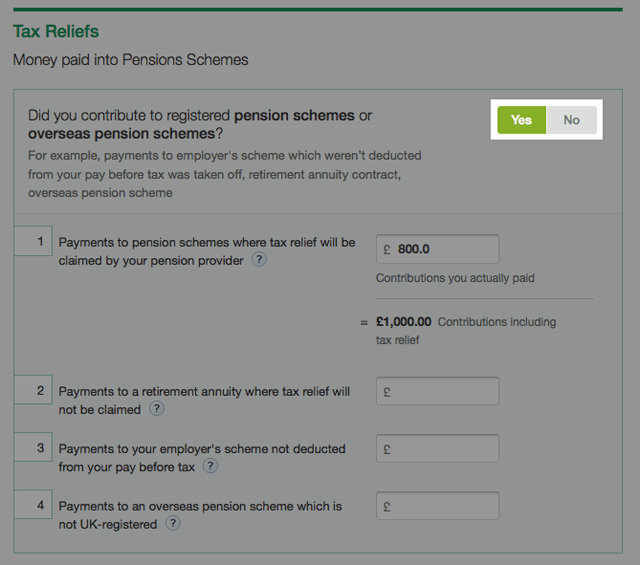Image resolution: width=640 pixels, height=565 pixels.
Task: Open help for pension provider tax relief payments
Action: (x=259, y=259)
